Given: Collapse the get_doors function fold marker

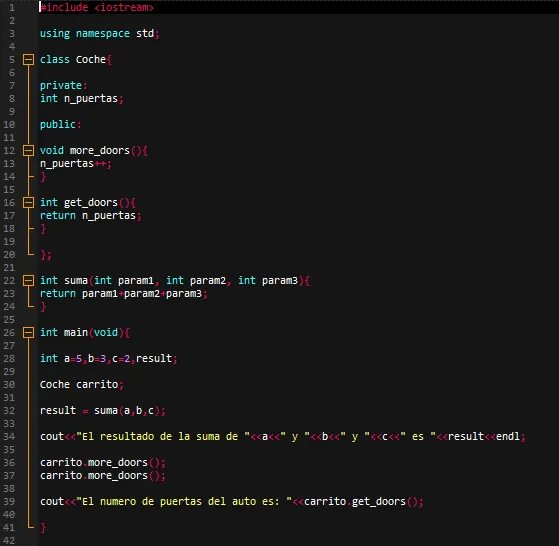Looking at the screenshot, I should tap(29, 202).
